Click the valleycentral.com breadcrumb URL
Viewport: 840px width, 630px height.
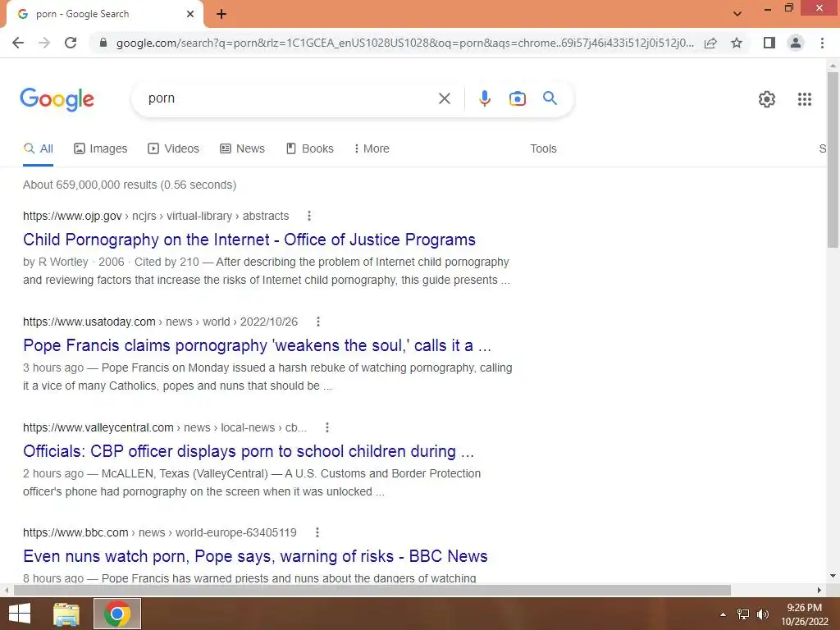pos(165,427)
